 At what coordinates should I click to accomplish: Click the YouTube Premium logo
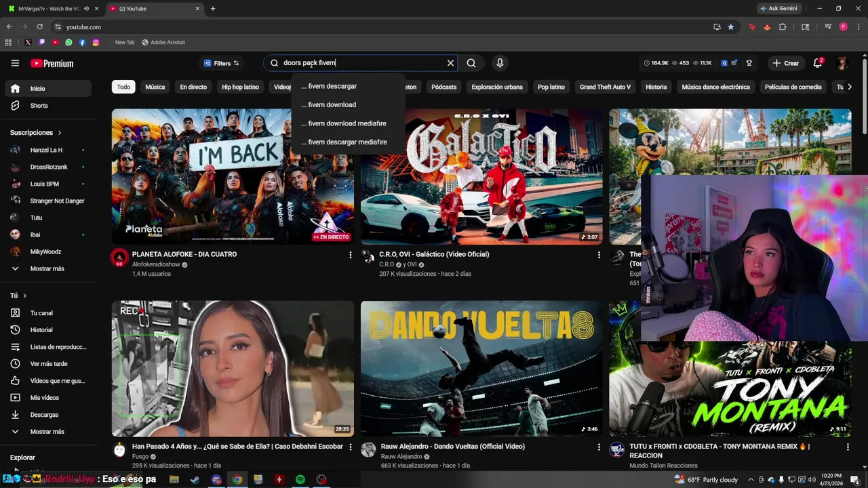tap(52, 64)
